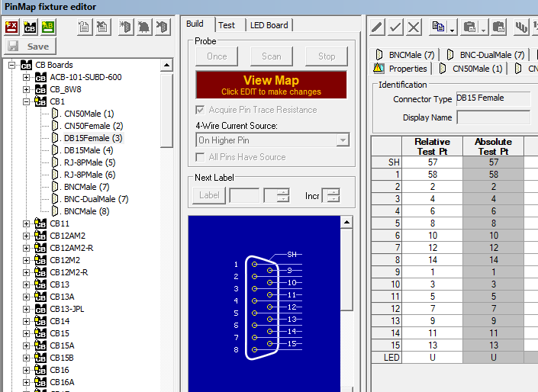
Task: Click the new CB board icon
Action: [30, 27]
